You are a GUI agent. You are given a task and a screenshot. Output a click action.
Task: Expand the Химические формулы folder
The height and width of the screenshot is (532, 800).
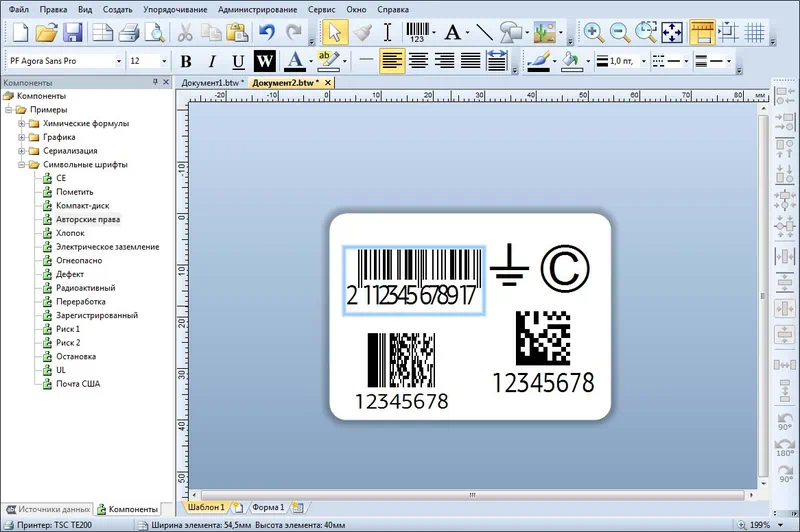(22, 124)
